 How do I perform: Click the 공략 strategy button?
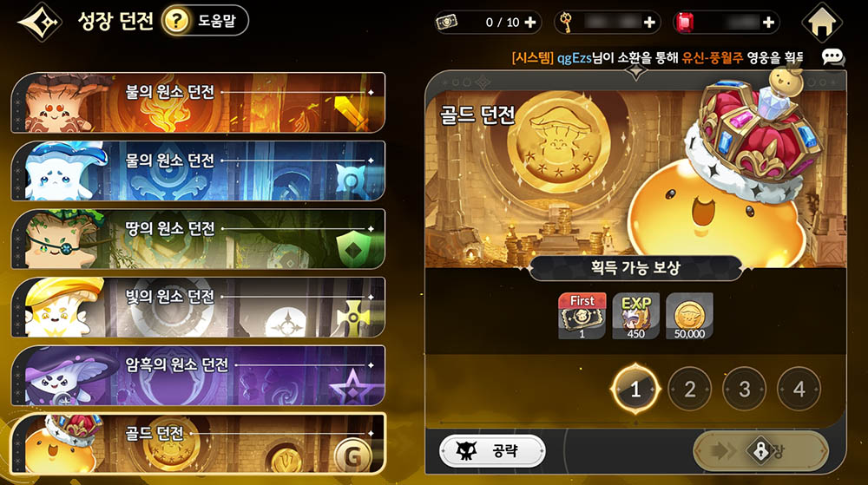(x=492, y=450)
